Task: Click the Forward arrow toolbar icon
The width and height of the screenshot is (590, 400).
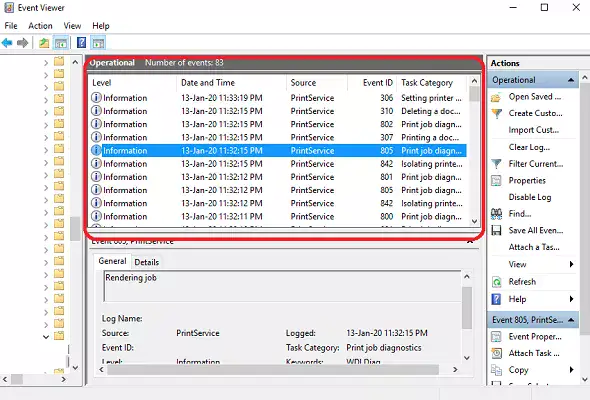Action: point(23,43)
